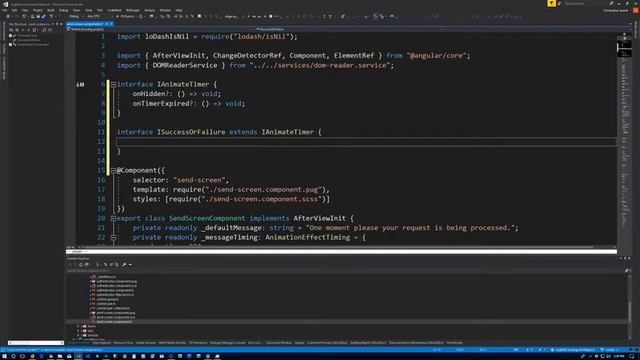640x360 pixels.
Task: Click DOMReaderService in the line 4 import
Action: [x=185, y=65]
